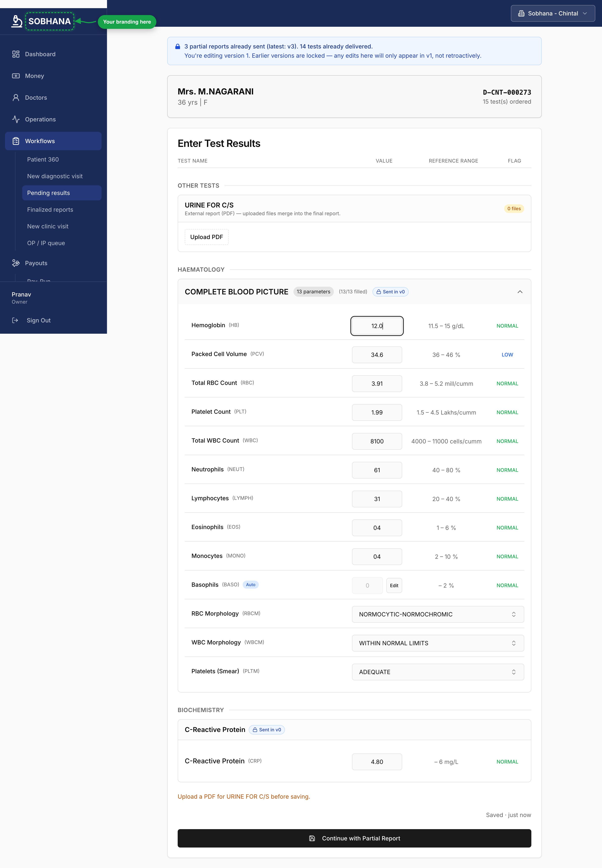The image size is (602, 868).
Task: Click the Workflows clipboard icon
Action: click(16, 141)
